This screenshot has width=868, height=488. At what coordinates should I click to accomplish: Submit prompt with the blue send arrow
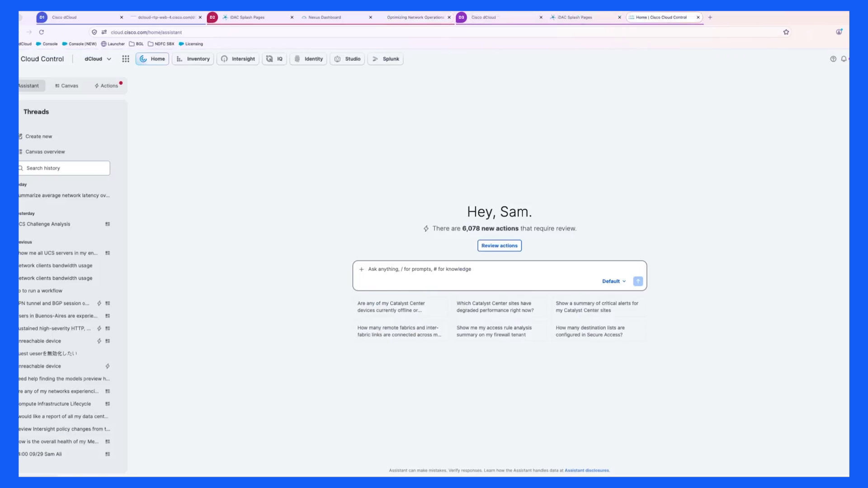tap(638, 281)
